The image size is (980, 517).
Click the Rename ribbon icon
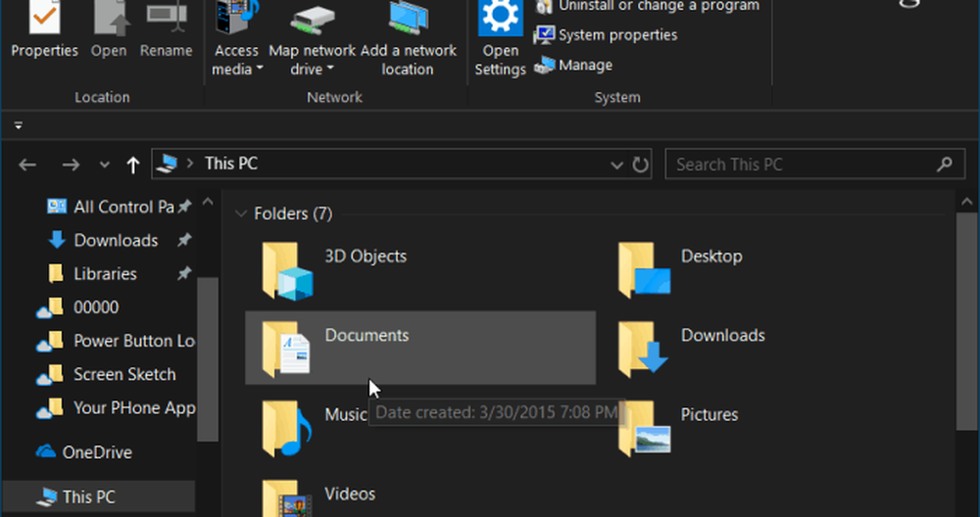tap(166, 20)
